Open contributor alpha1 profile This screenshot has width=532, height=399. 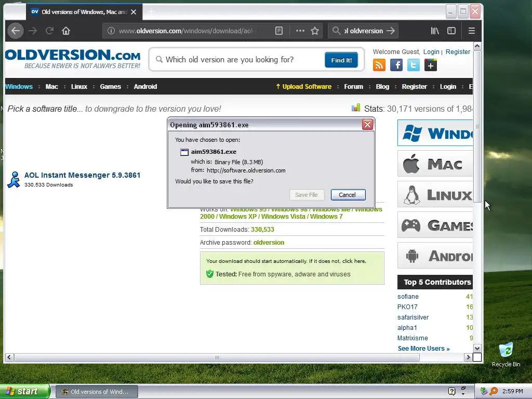[407, 328]
